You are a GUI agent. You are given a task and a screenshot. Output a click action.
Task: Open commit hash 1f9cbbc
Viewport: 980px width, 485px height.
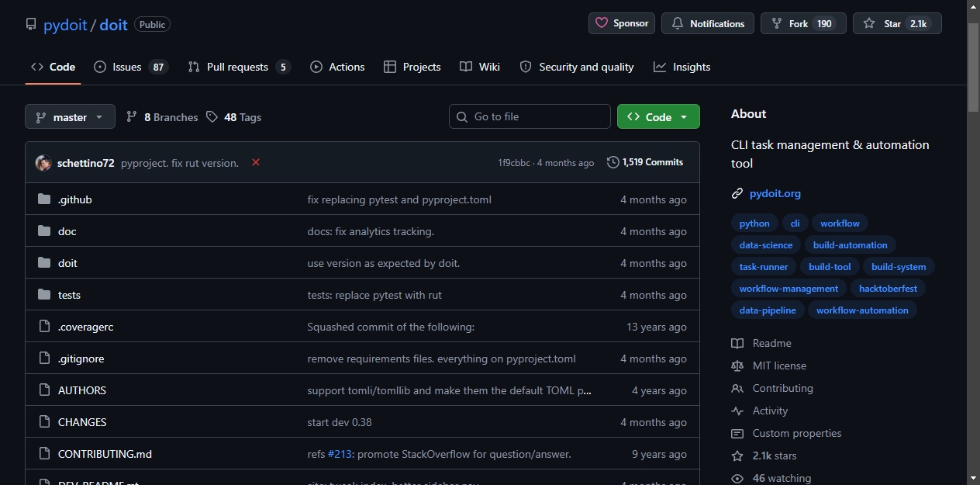[514, 163]
